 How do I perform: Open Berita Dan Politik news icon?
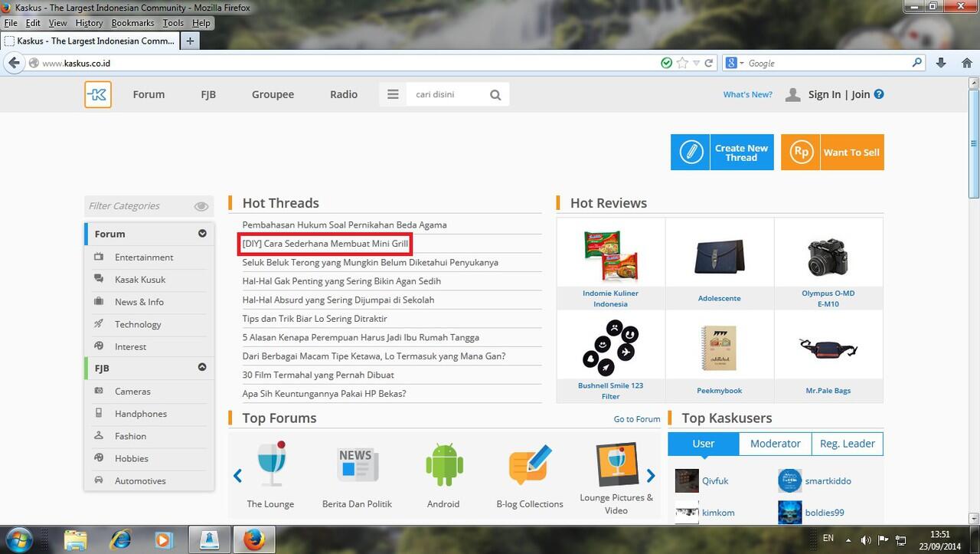click(358, 464)
